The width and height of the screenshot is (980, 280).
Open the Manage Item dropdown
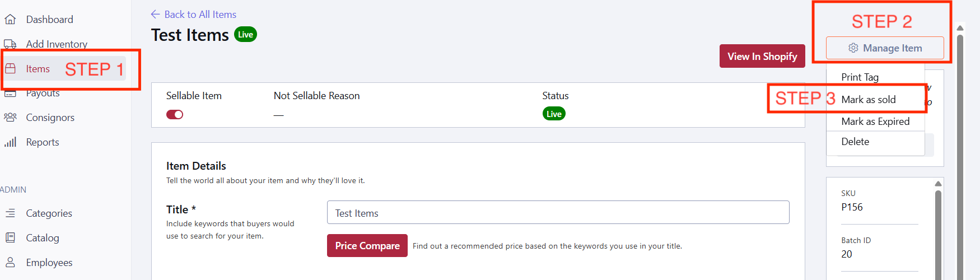pyautogui.click(x=885, y=48)
